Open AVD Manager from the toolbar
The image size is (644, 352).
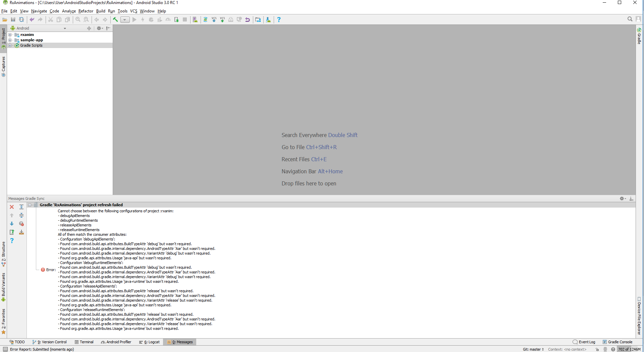point(195,20)
